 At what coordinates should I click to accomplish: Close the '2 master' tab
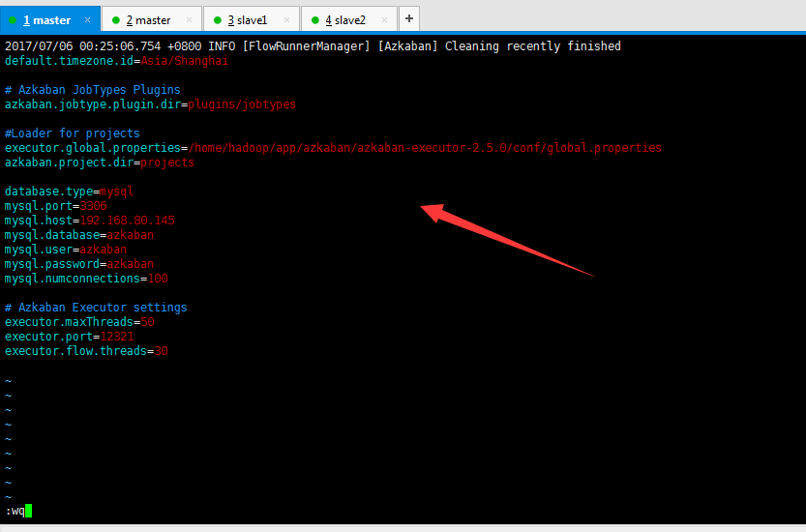coord(190,20)
